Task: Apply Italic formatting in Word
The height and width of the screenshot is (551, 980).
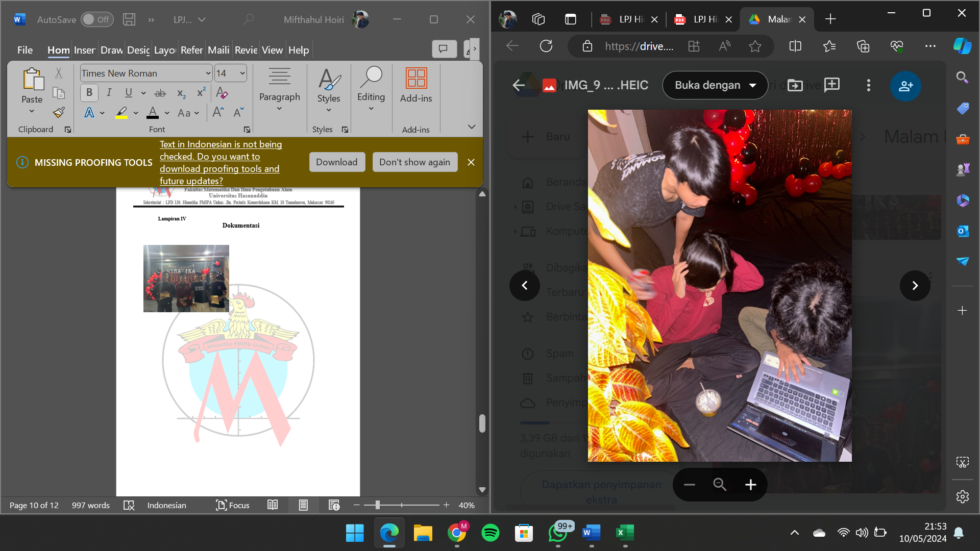Action: pos(109,93)
